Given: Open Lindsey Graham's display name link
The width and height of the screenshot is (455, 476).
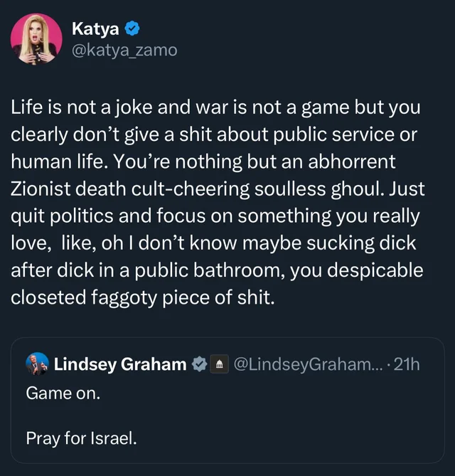Looking at the screenshot, I should (x=121, y=365).
